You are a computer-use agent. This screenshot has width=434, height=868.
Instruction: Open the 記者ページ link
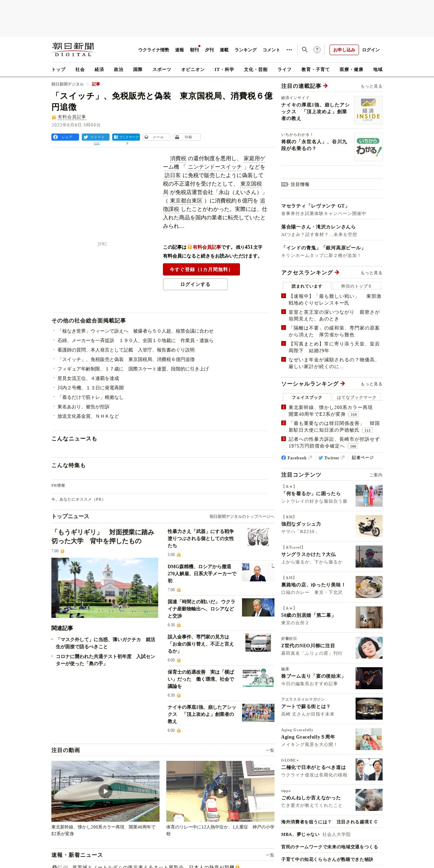click(363, 458)
